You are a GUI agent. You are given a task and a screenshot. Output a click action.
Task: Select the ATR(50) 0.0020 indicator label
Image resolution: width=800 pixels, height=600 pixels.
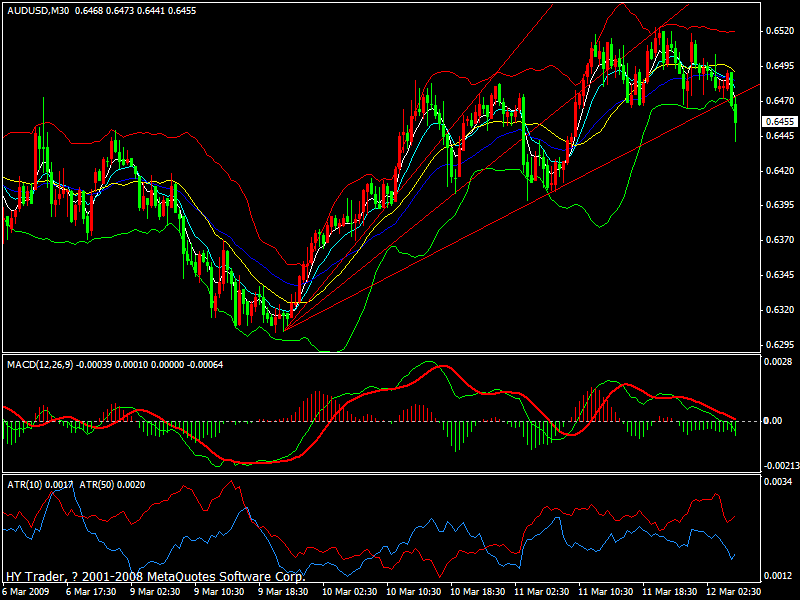(x=112, y=485)
